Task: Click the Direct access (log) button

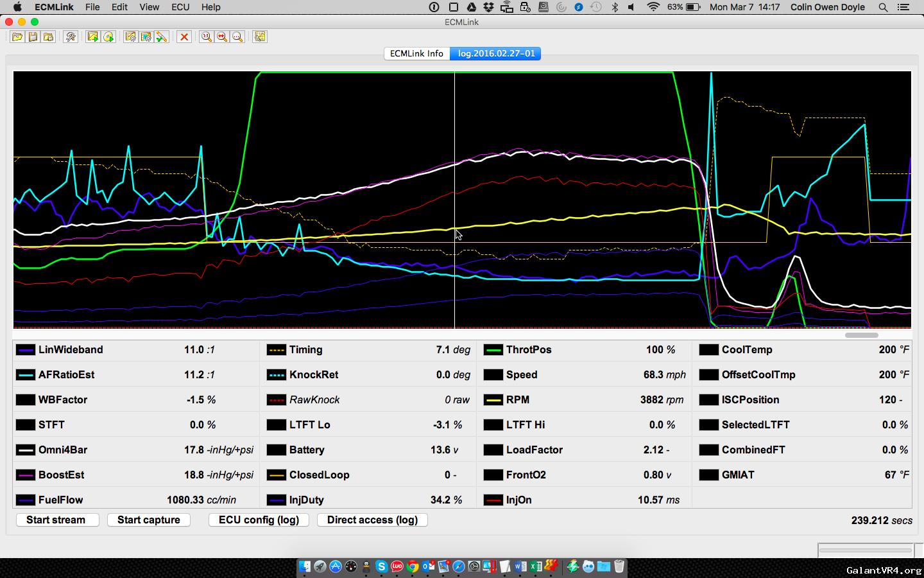Action: click(372, 520)
